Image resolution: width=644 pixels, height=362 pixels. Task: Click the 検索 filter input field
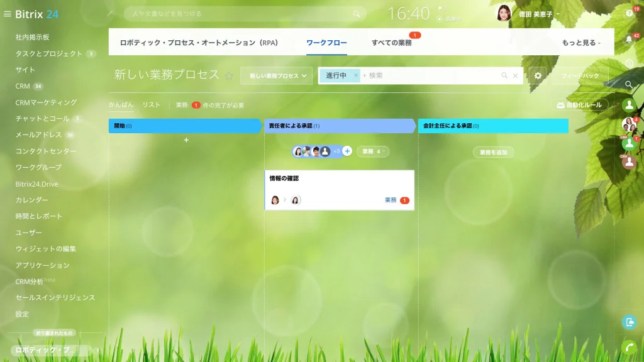(x=431, y=75)
